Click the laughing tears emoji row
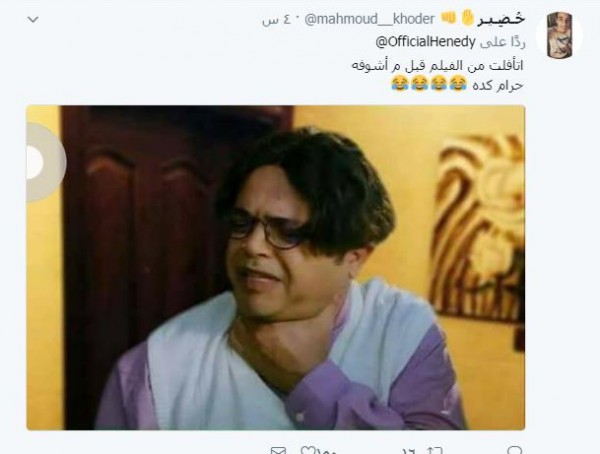This screenshot has width=600, height=454. point(429,83)
